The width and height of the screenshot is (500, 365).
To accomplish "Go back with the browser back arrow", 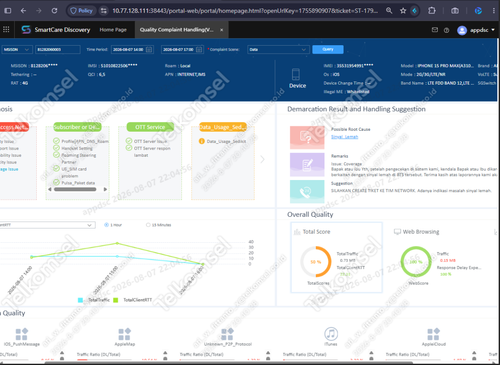I will tap(23, 11).
